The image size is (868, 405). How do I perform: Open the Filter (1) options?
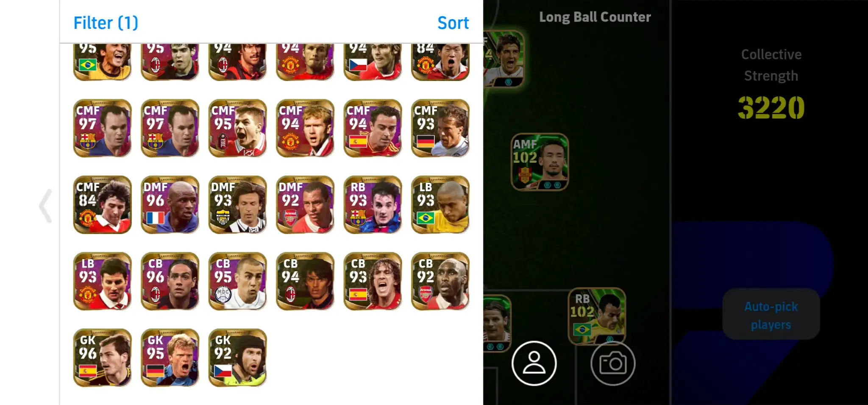(x=106, y=23)
